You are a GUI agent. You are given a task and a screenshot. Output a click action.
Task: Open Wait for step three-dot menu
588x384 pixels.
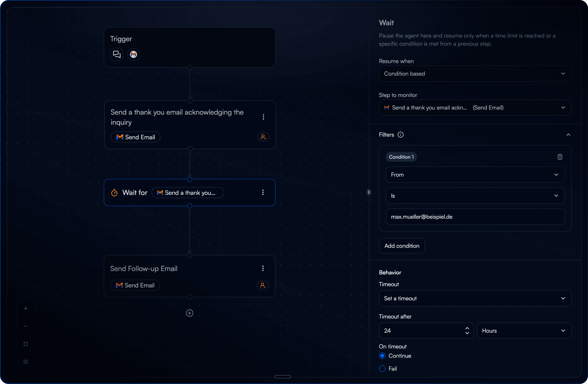click(263, 192)
